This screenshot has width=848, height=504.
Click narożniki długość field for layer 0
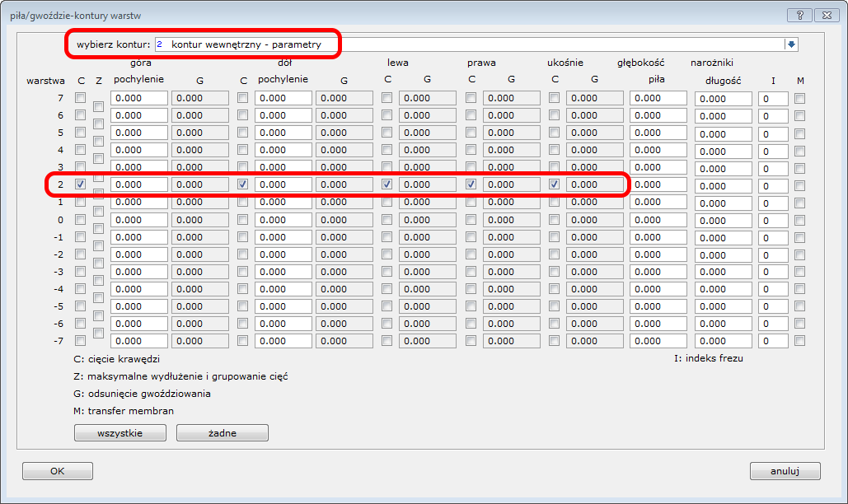[x=723, y=221]
